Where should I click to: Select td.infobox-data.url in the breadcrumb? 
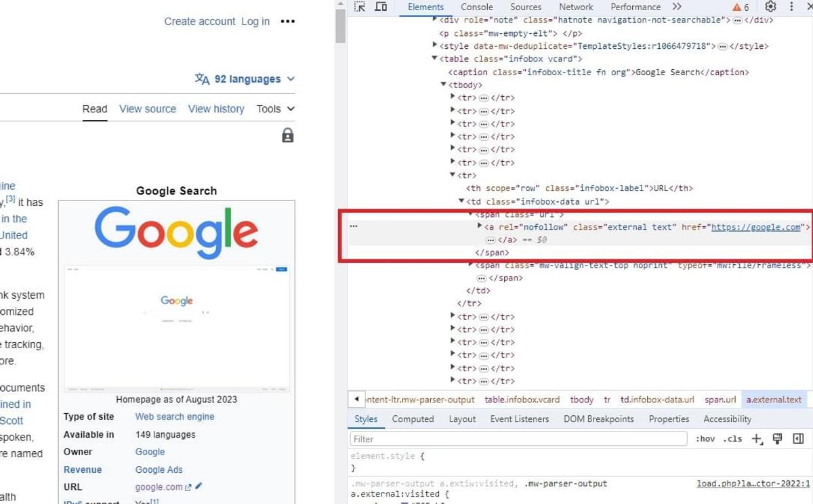657,400
